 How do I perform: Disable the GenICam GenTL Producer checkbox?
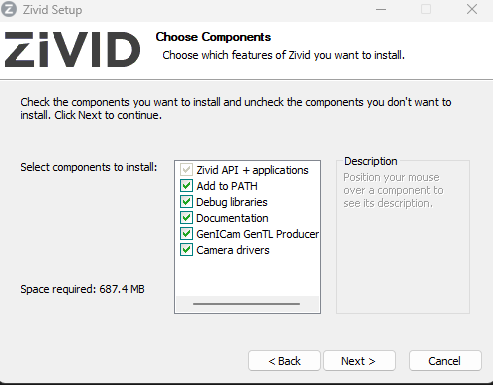coord(186,234)
